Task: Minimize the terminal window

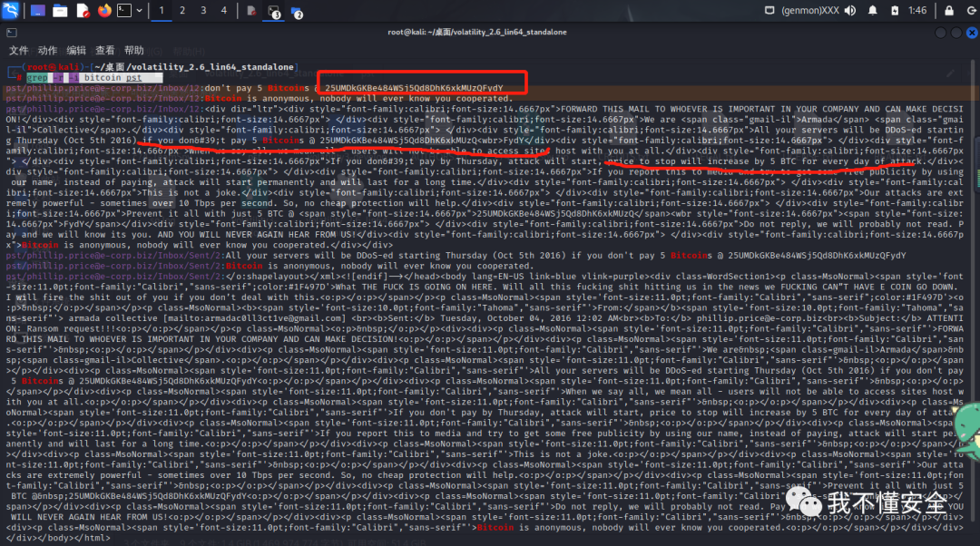Action: [x=940, y=33]
